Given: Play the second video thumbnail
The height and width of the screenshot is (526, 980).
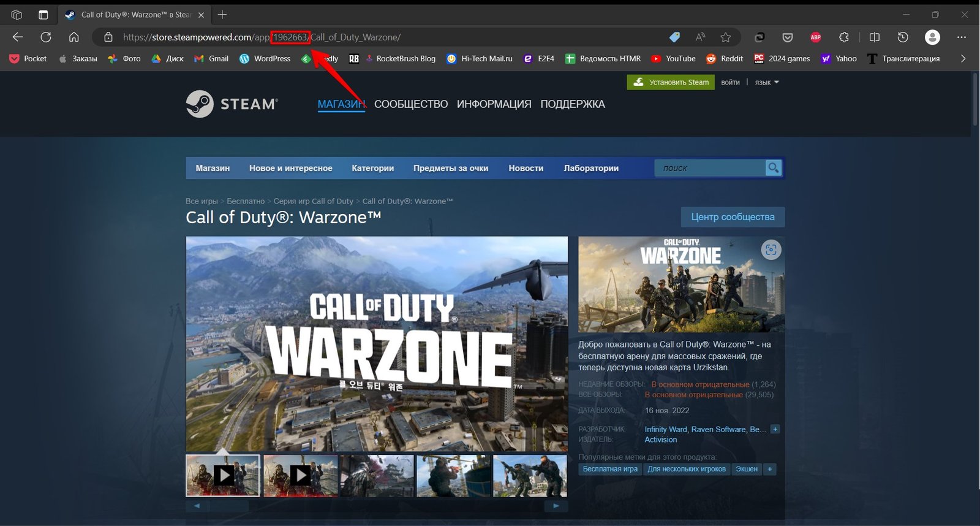Looking at the screenshot, I should pyautogui.click(x=300, y=475).
